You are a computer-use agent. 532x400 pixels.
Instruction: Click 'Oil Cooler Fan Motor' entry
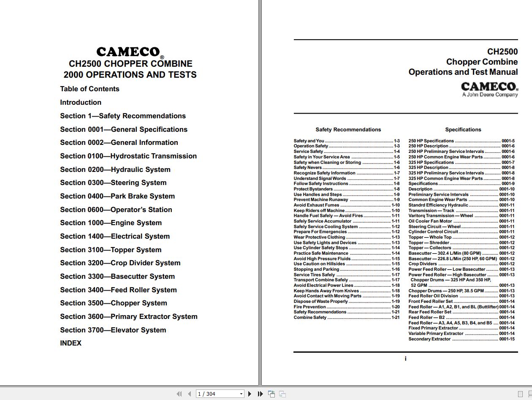(461, 221)
